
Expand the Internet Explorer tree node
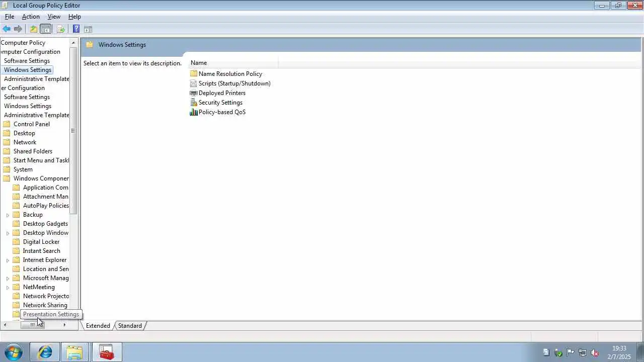[x=8, y=260]
